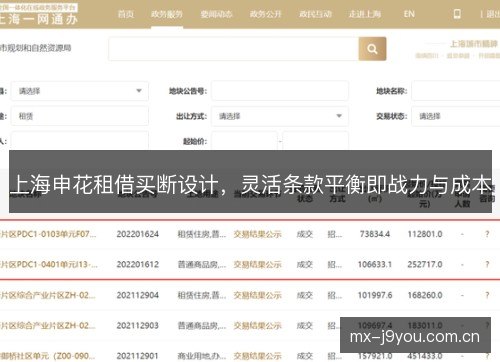Screen dimensions: 500x362
Task: Open 要闻动态 in the top navigation
Action: [216, 14]
